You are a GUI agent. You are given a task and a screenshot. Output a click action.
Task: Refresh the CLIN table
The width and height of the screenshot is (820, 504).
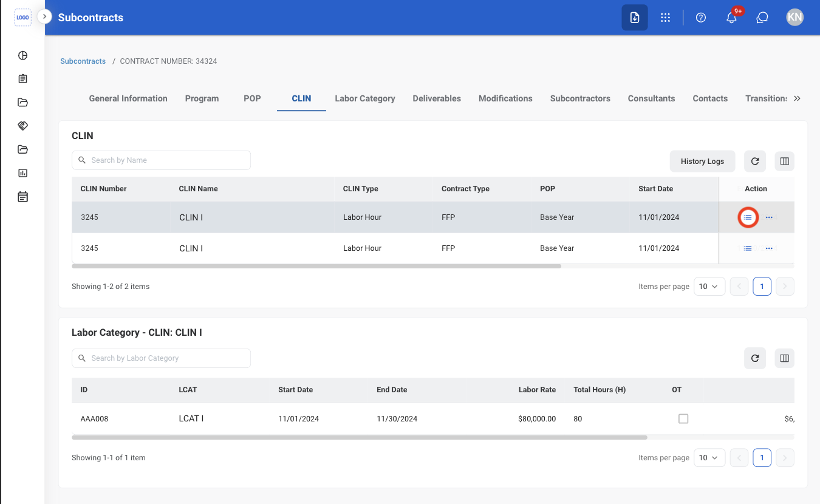coord(755,161)
